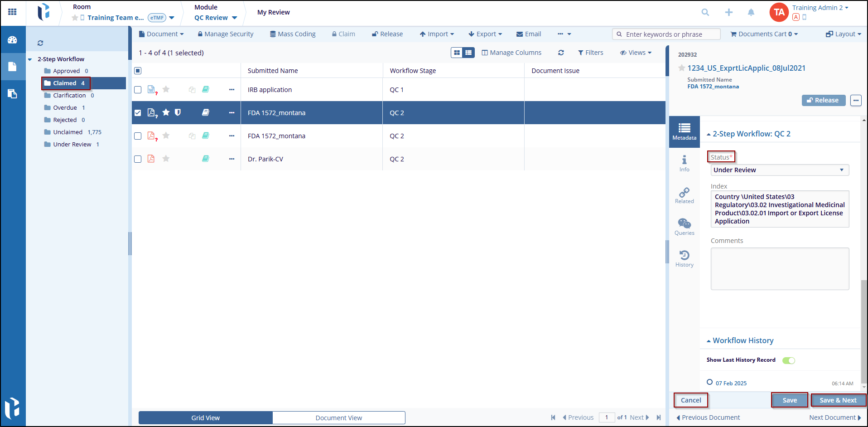The image size is (868, 427).
Task: Open the Status dropdown showing Under Review
Action: (x=779, y=170)
